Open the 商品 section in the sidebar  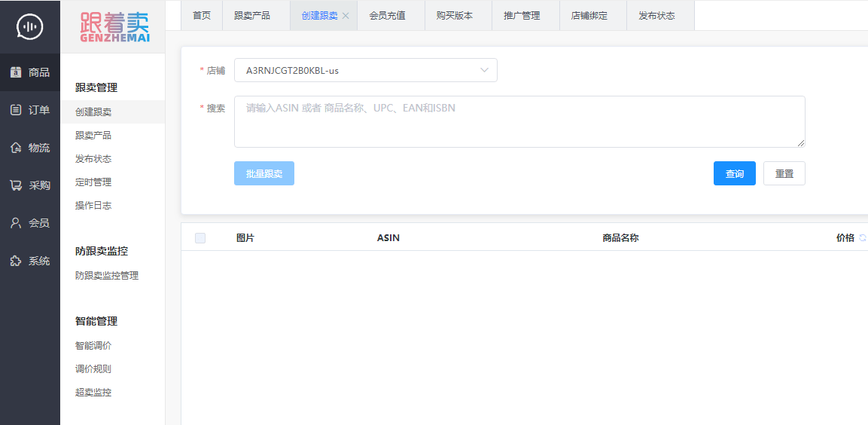point(30,72)
